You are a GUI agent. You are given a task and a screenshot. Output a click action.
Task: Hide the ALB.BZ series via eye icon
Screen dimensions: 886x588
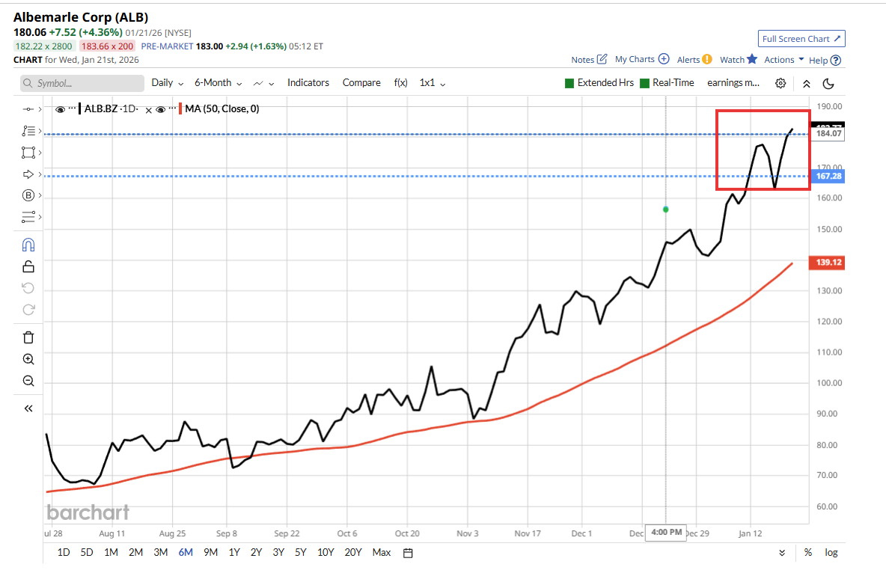coord(61,109)
